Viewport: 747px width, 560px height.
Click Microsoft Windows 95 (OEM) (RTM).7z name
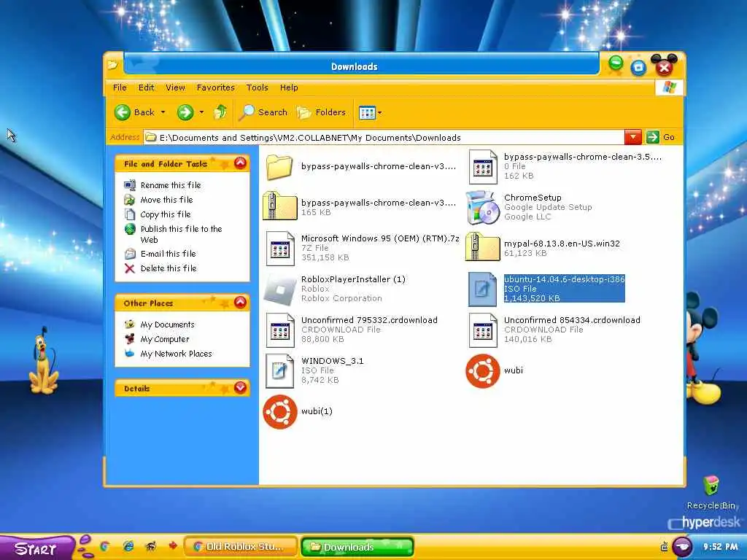point(380,238)
